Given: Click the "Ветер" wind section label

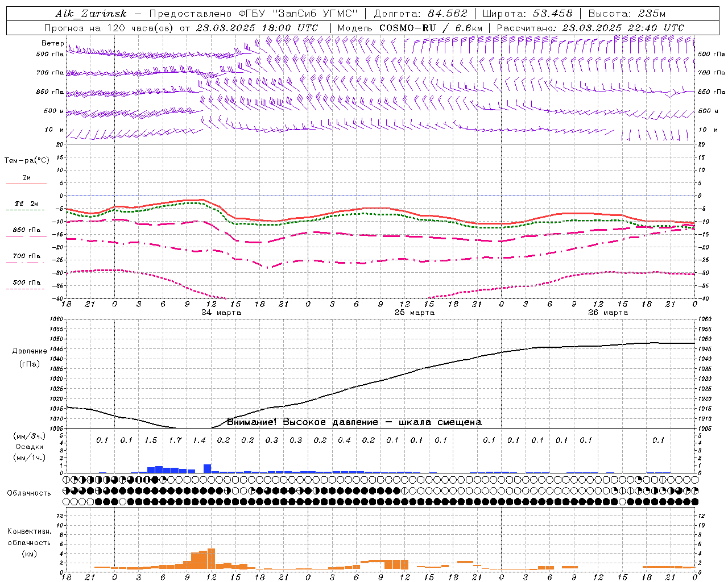Looking at the screenshot, I should (x=53, y=43).
